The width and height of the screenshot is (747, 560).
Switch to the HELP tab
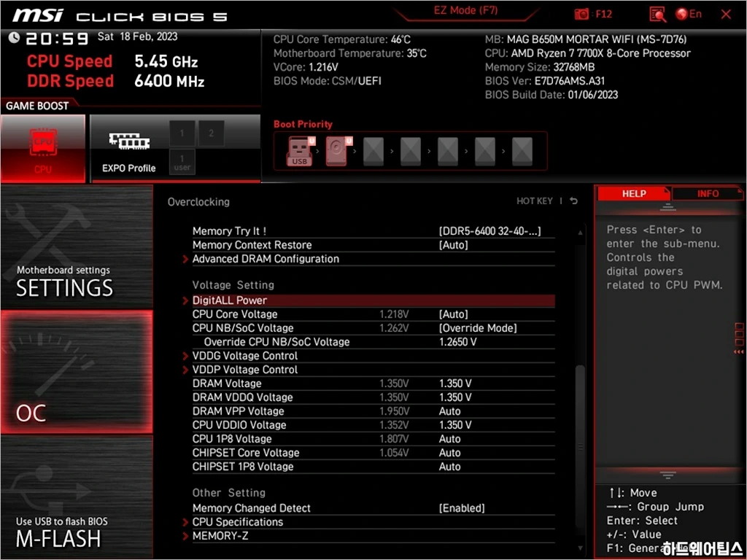pyautogui.click(x=634, y=193)
